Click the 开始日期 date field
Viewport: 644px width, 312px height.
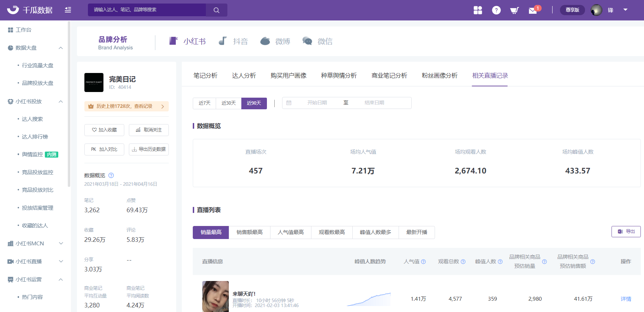pyautogui.click(x=317, y=103)
